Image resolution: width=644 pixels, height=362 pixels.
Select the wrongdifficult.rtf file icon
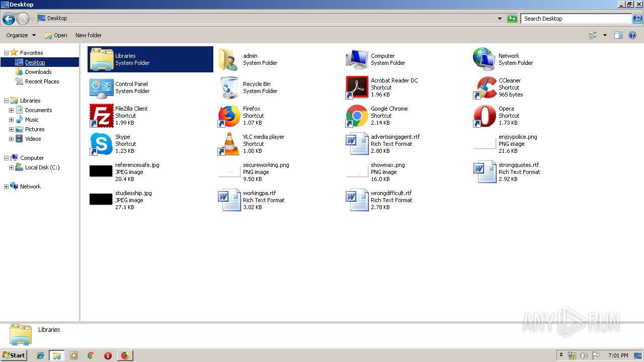357,200
